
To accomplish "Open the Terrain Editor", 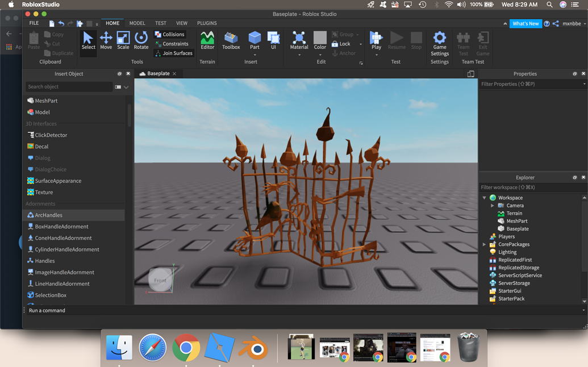I will (207, 40).
